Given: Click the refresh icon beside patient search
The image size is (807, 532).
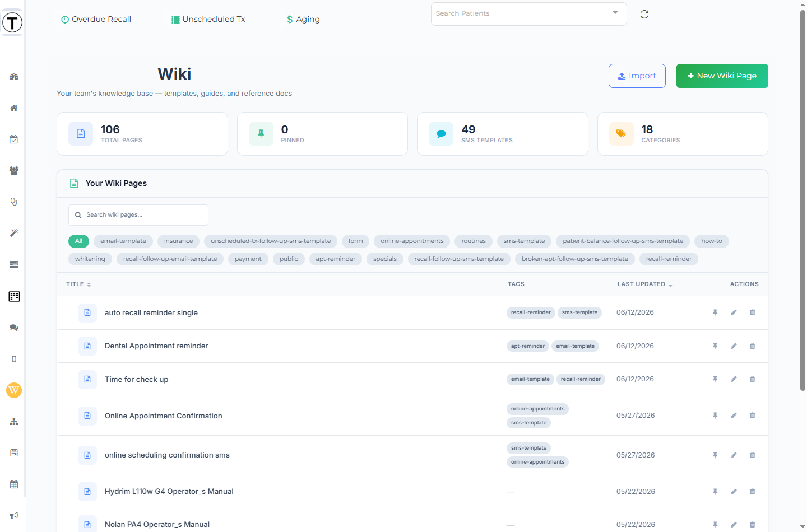Looking at the screenshot, I should 644,15.
